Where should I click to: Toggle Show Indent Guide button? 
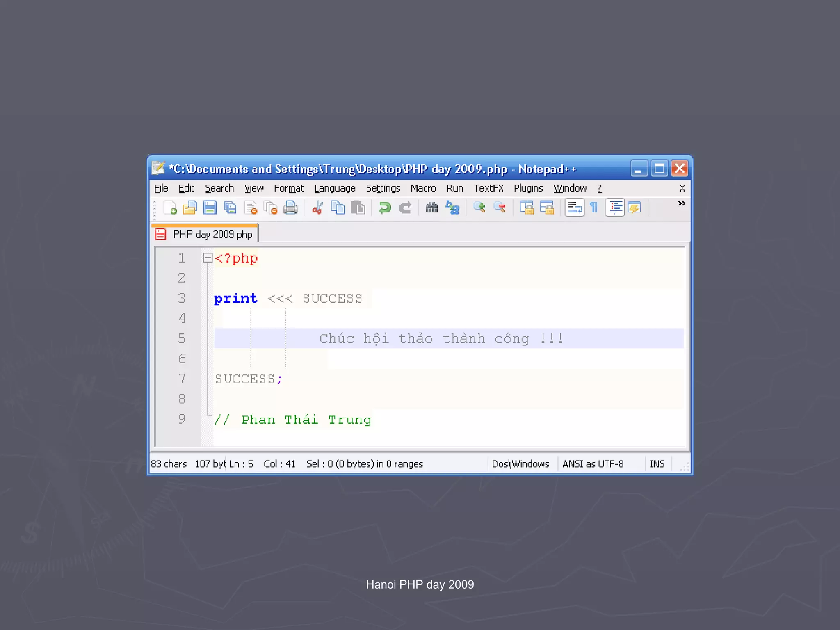[x=614, y=208]
